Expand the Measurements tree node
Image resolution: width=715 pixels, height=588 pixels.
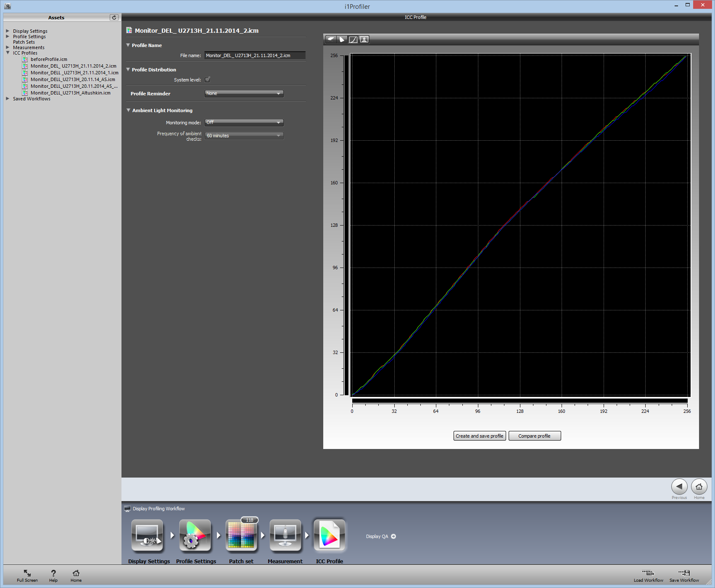click(x=8, y=47)
